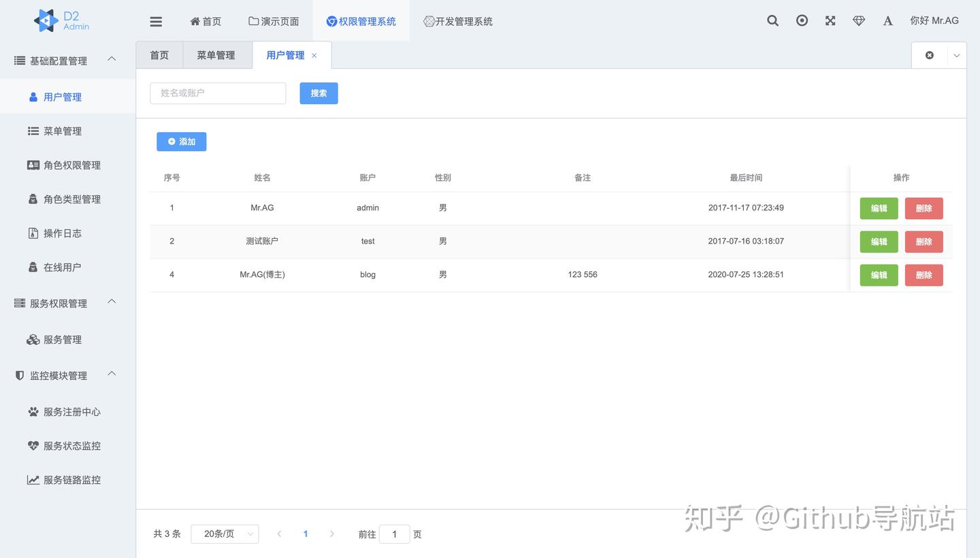Viewport: 980px width, 558px height.
Task: Close the 用户管理 tab with its x
Action: [314, 56]
